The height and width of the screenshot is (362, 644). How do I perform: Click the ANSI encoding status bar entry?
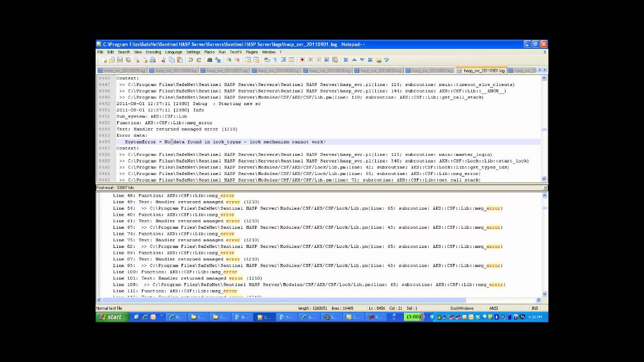tap(494, 308)
